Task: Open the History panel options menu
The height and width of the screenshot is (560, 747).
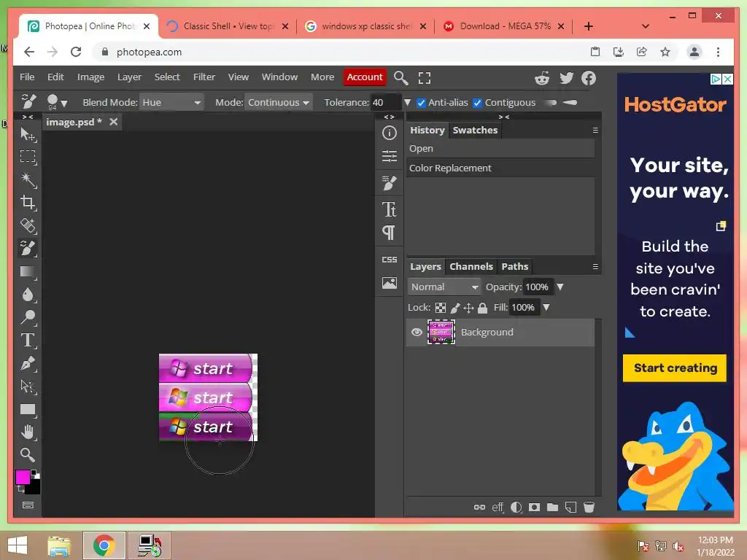Action: pos(595,130)
